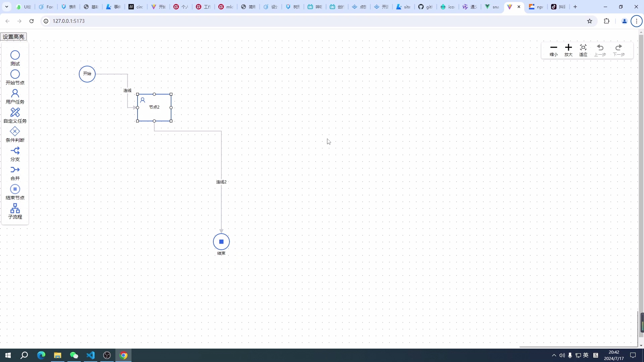Select the 开始节点 circle in the palette

15,74
